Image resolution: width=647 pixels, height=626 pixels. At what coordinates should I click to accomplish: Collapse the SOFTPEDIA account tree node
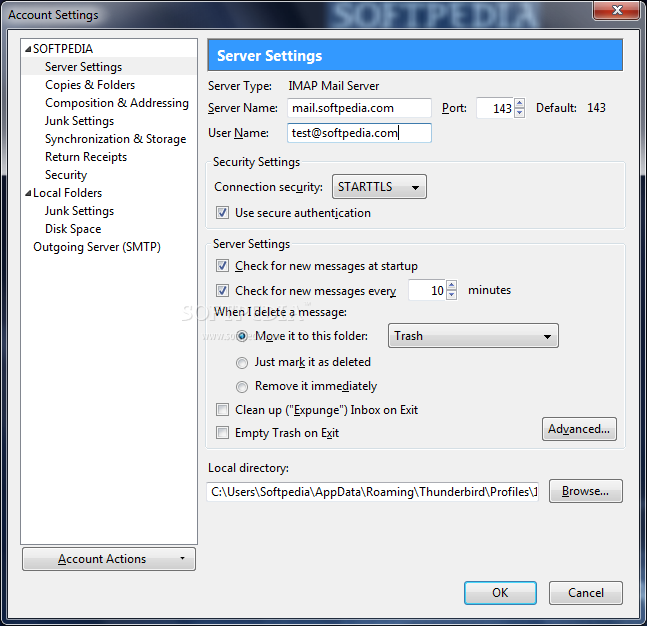(x=28, y=49)
